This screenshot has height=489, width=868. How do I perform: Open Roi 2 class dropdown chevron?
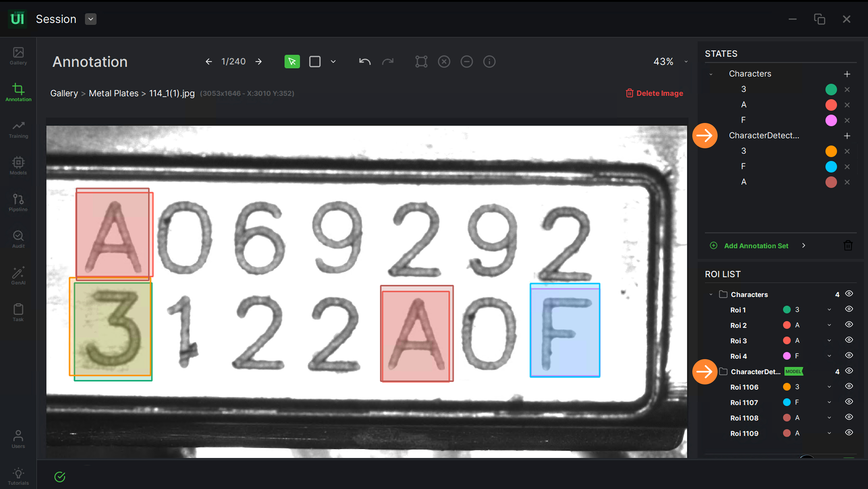click(829, 325)
